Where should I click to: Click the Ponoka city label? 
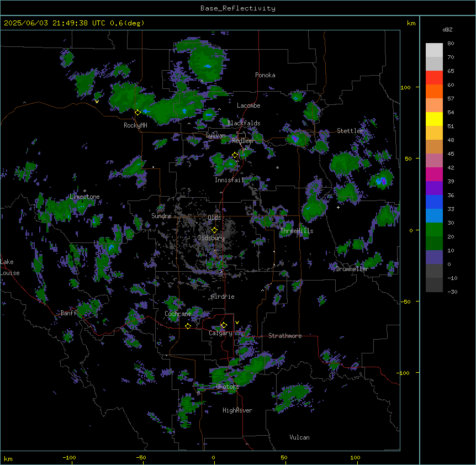pos(265,75)
